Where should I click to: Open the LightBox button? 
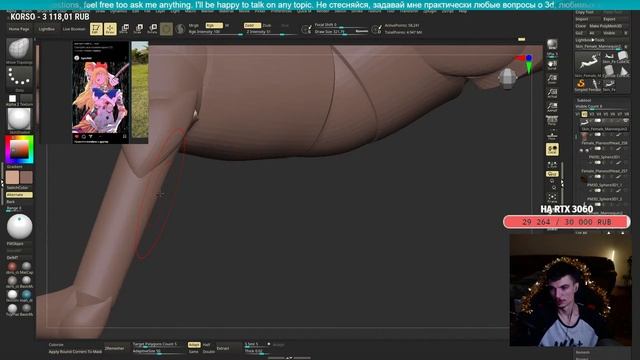pyautogui.click(x=47, y=29)
